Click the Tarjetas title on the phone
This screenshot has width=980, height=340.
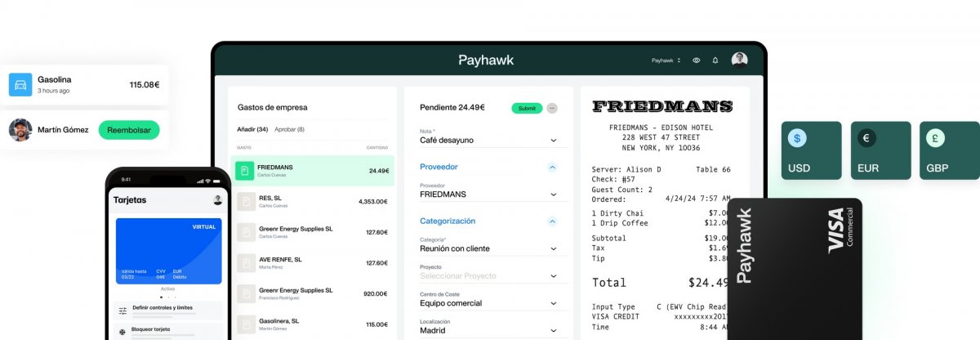point(130,200)
